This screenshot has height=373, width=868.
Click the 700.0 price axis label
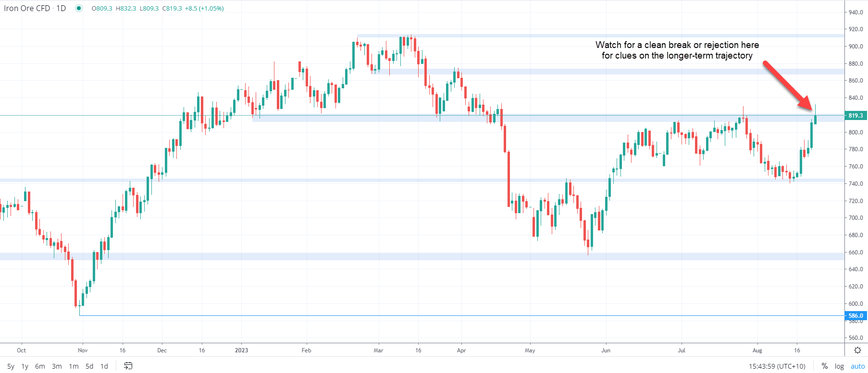click(x=856, y=218)
